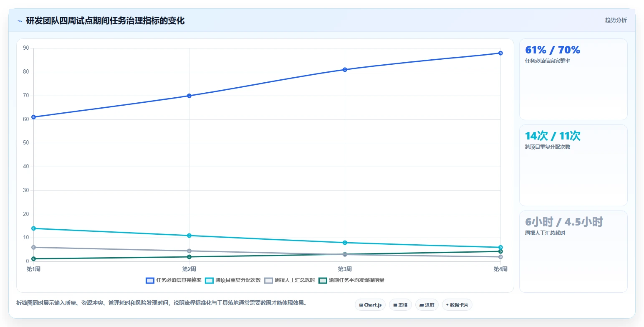Click the dark green data point at 第4周

pos(500,251)
